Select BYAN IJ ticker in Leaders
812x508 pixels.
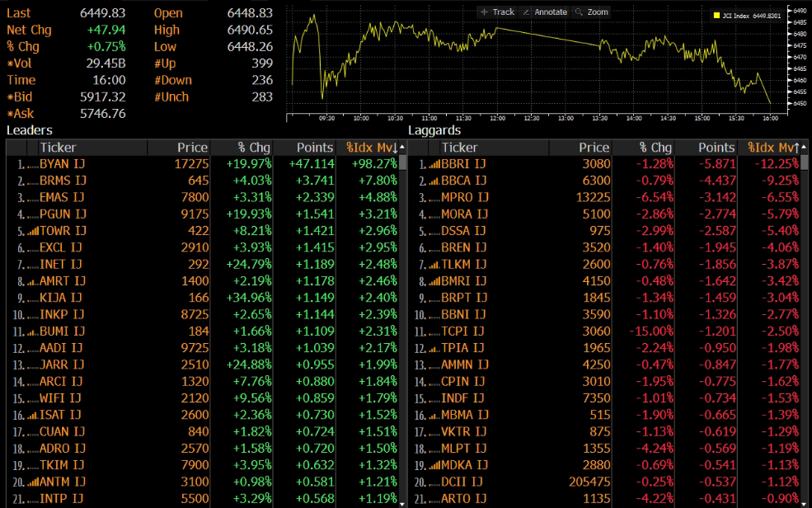(x=62, y=164)
